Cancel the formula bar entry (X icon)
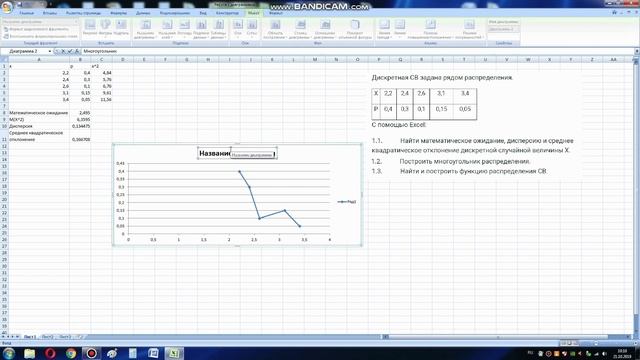The width and height of the screenshot is (640, 360). [63, 51]
